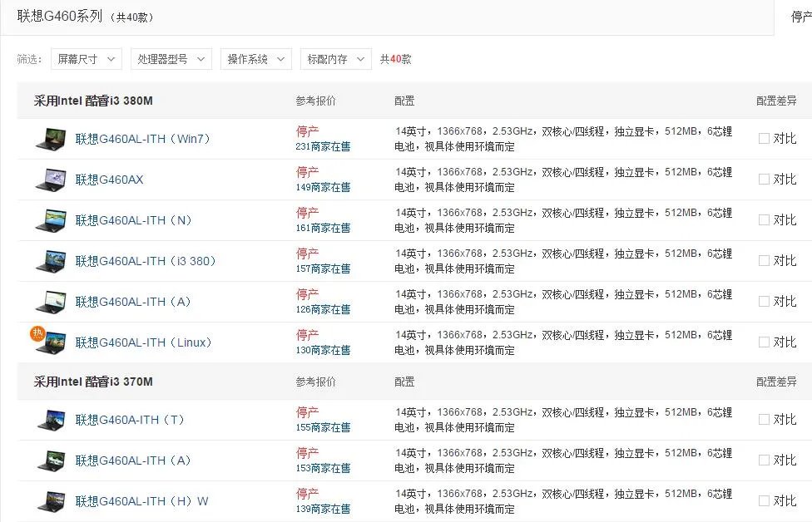The width and height of the screenshot is (812, 522).
Task: Click 采用Intel 酷睿i3 370M section header
Action: pyautogui.click(x=93, y=382)
